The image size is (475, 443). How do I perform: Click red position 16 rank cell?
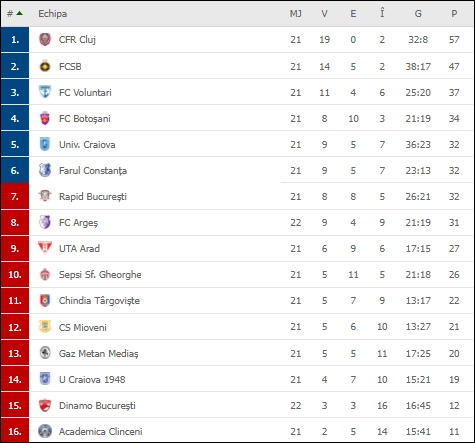tap(15, 431)
